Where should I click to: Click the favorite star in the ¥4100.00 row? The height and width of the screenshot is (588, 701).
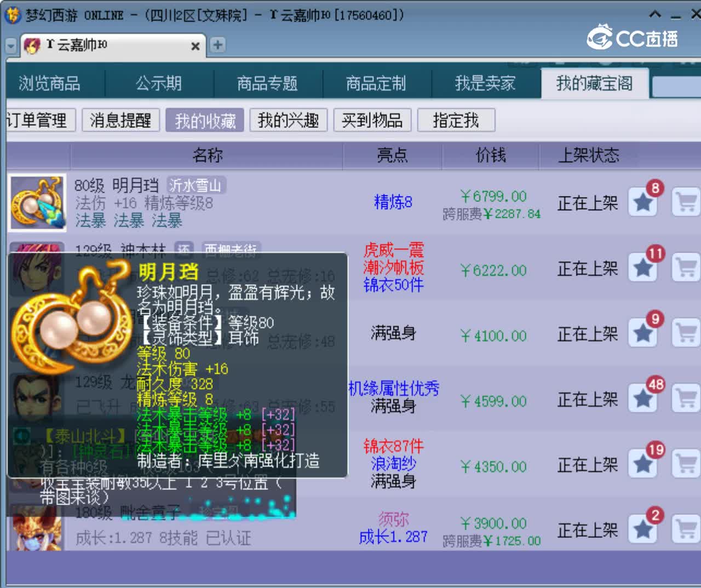tap(642, 334)
